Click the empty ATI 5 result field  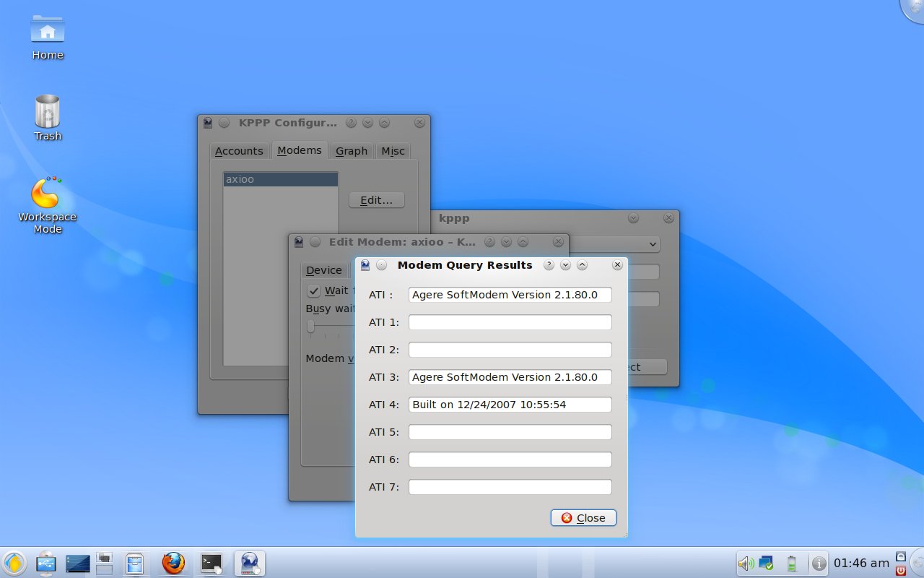pos(510,432)
